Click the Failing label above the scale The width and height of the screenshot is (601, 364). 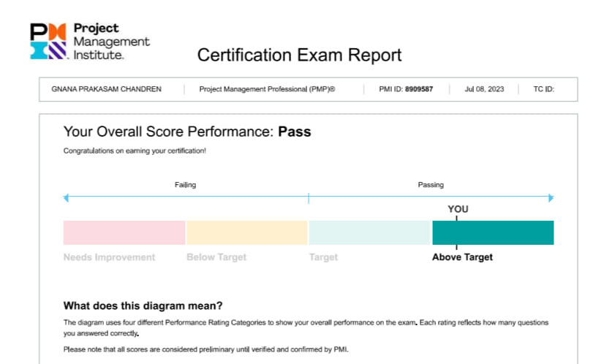(x=185, y=185)
